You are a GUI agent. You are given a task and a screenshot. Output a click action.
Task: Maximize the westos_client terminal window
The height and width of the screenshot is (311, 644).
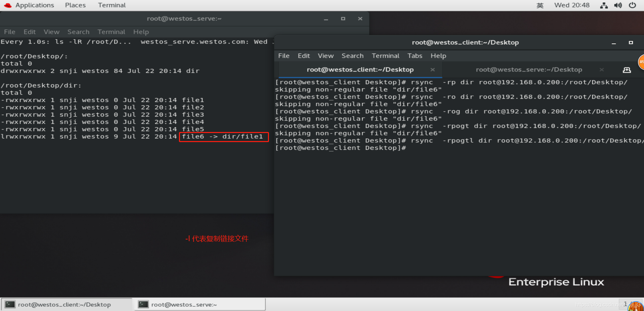coord(631,43)
